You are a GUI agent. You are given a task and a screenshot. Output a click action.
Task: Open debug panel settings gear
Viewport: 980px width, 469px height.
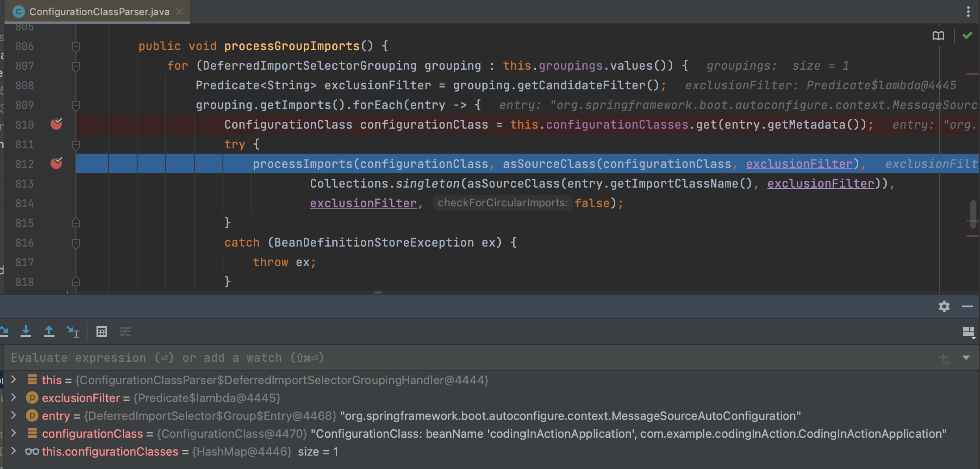pos(944,306)
